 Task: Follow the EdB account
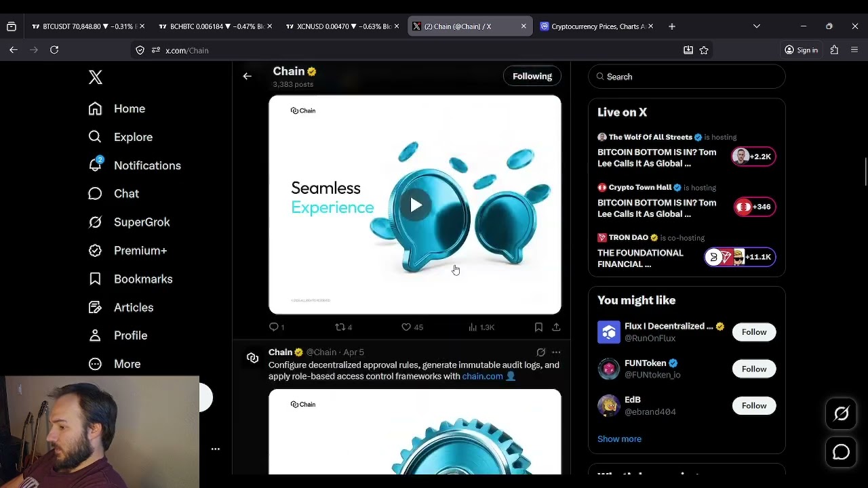[x=754, y=405]
